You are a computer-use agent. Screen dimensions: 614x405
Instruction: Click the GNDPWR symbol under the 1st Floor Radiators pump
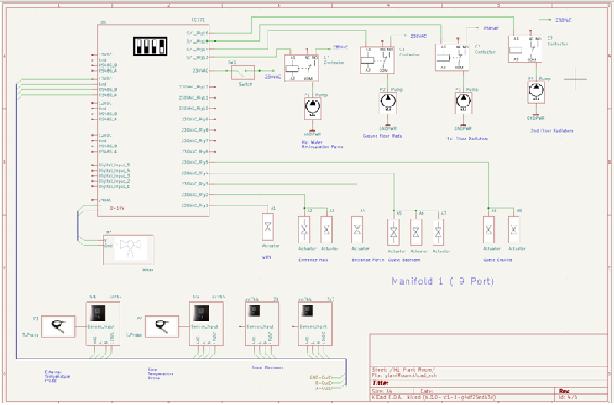(x=463, y=127)
